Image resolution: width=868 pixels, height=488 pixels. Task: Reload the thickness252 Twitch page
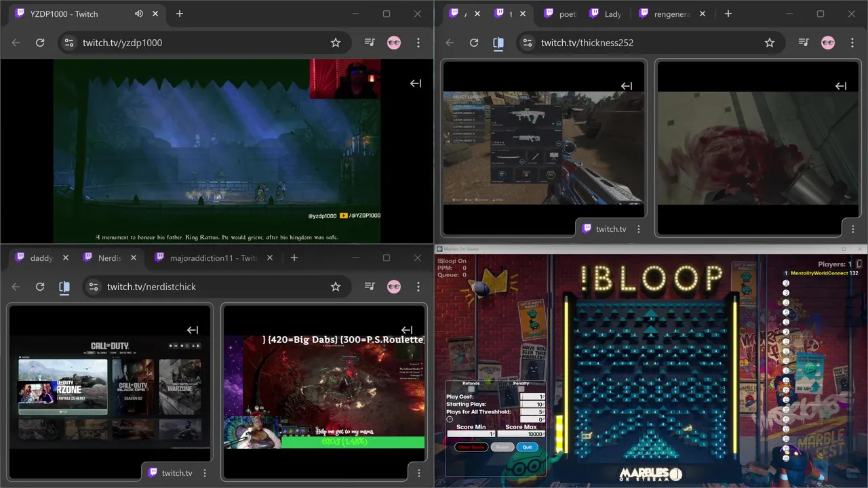click(474, 43)
